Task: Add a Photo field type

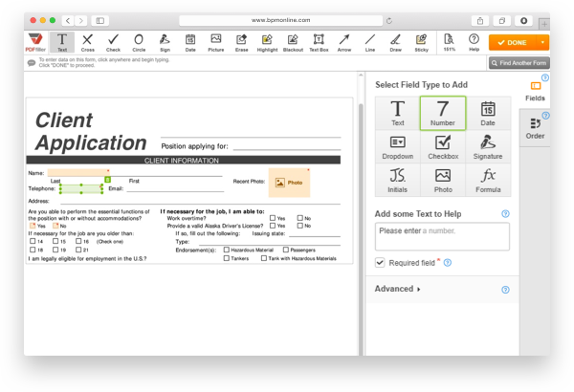Action: (443, 180)
